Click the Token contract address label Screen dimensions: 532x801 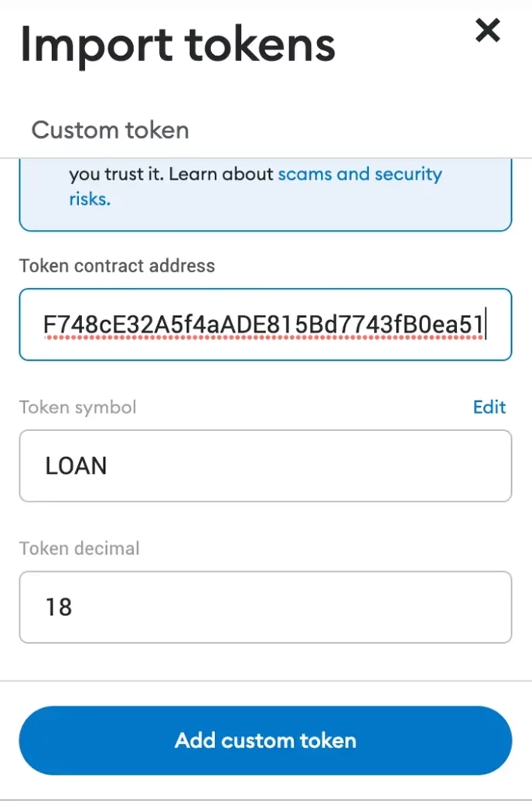(x=117, y=265)
